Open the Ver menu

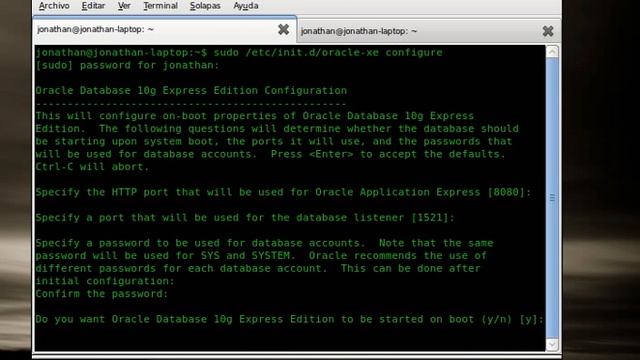tap(124, 6)
